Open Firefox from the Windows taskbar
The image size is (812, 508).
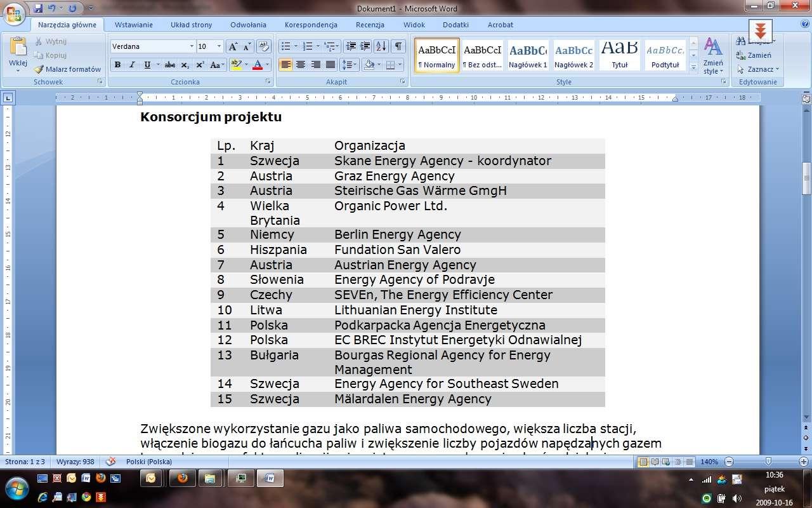[x=182, y=478]
